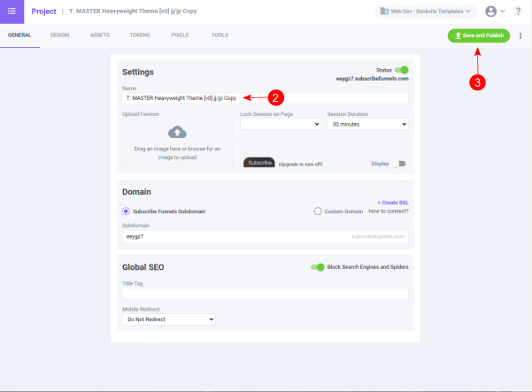This screenshot has width=532, height=392.
Task: Click the user account avatar icon
Action: tap(491, 12)
